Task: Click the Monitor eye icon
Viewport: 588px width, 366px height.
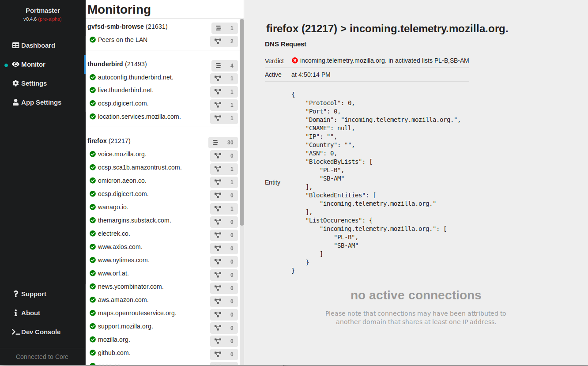Action: click(x=15, y=64)
